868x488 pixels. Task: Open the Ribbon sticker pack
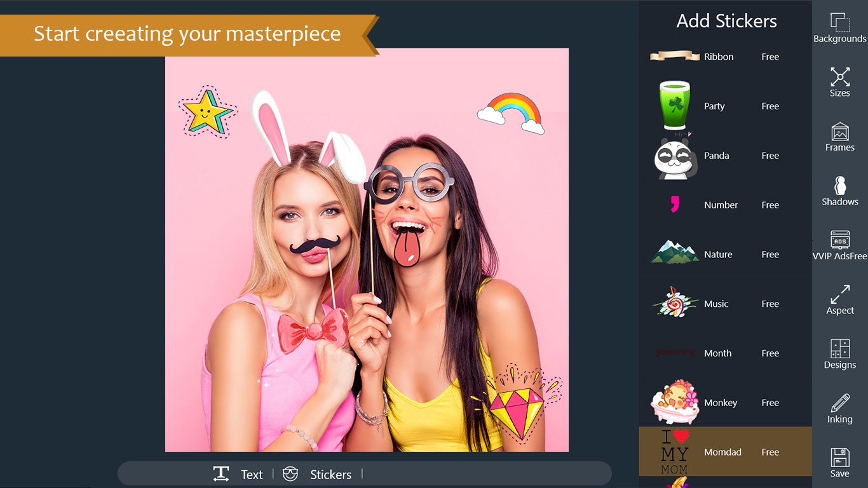click(719, 57)
